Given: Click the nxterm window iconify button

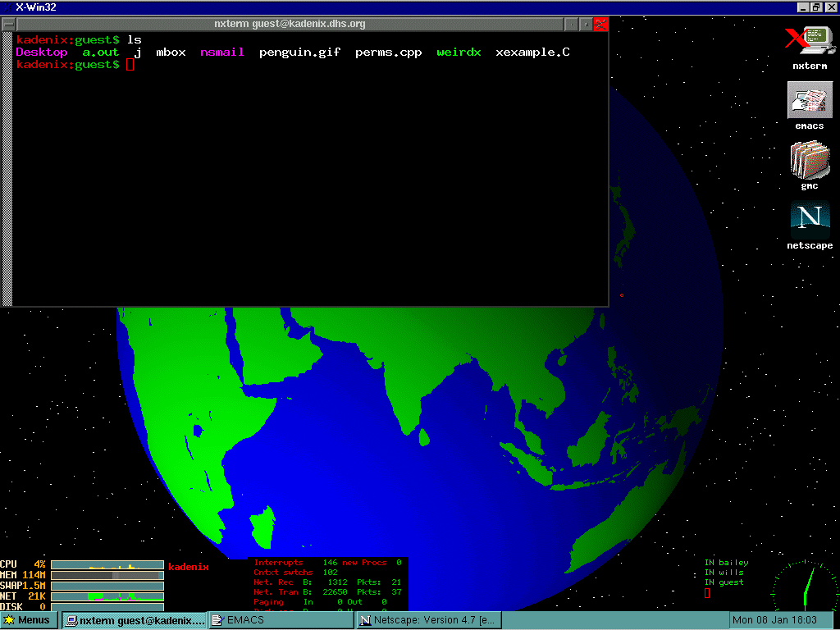Looking at the screenshot, I should (572, 24).
